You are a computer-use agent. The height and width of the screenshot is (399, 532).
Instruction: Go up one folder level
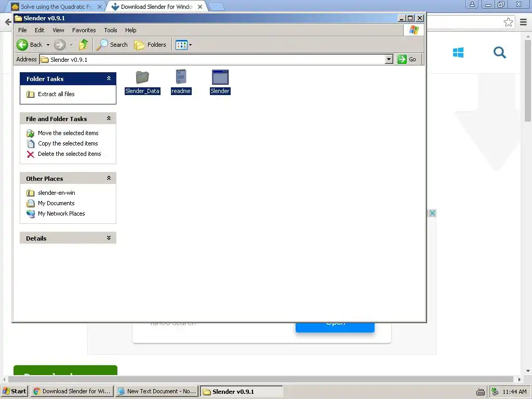pos(84,45)
